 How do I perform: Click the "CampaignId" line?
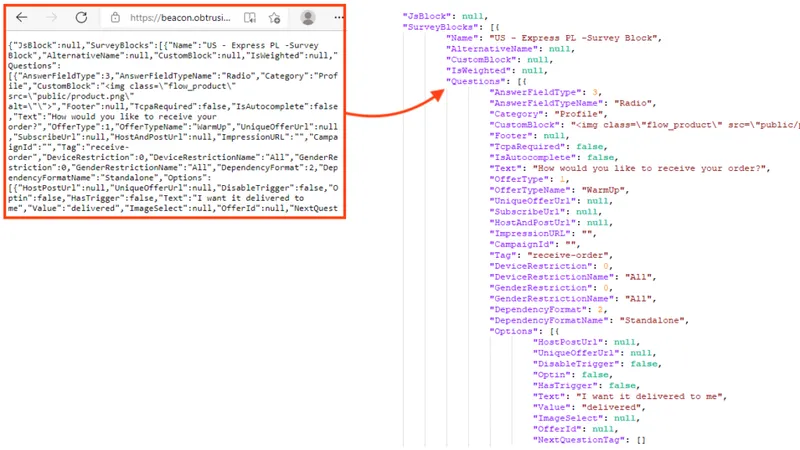point(535,244)
